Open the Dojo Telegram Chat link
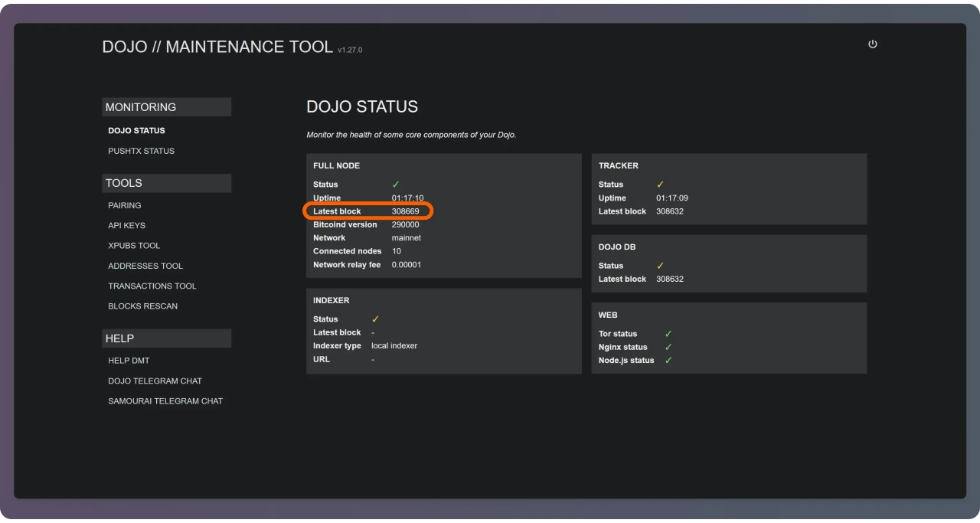The width and height of the screenshot is (980, 523). (x=155, y=381)
